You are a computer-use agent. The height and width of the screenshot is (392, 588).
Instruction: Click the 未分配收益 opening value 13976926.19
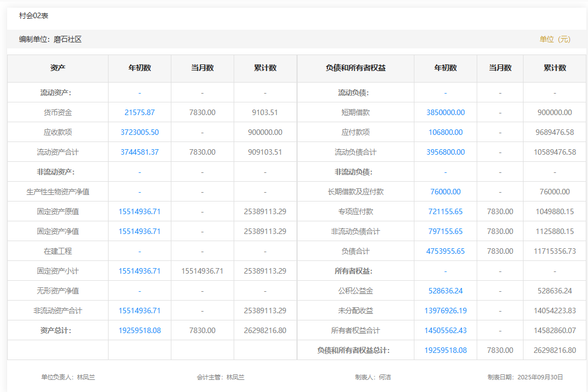(x=445, y=311)
